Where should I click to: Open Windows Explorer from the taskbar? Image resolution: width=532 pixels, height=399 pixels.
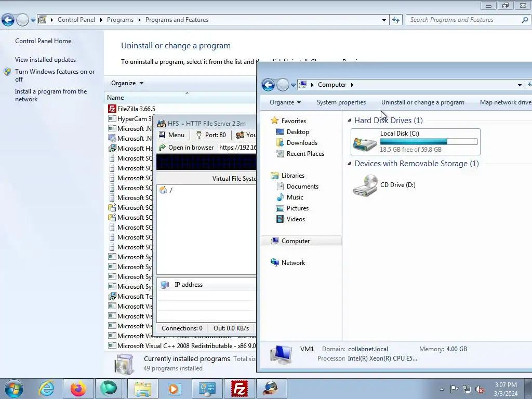(x=143, y=389)
